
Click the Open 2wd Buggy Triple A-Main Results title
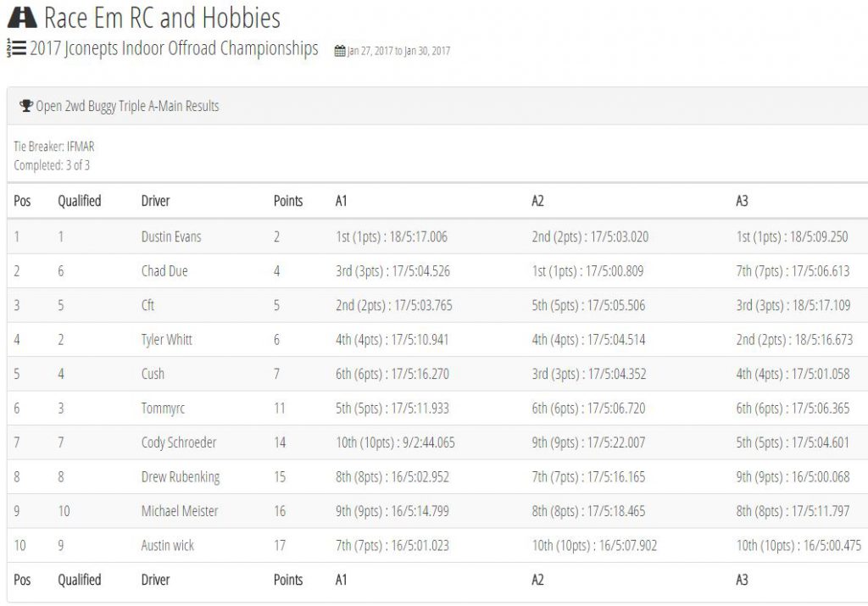127,106
